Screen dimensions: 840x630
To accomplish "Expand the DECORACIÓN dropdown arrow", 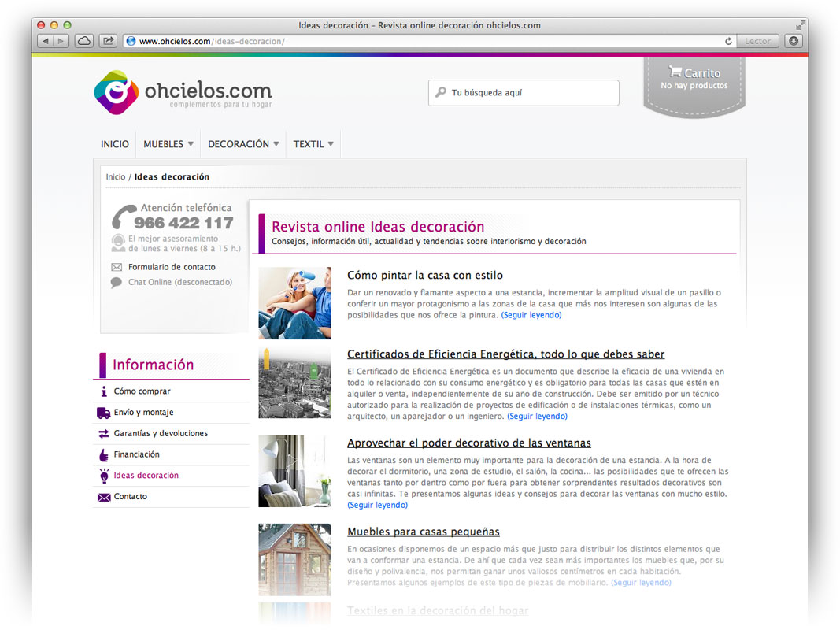I will (276, 143).
